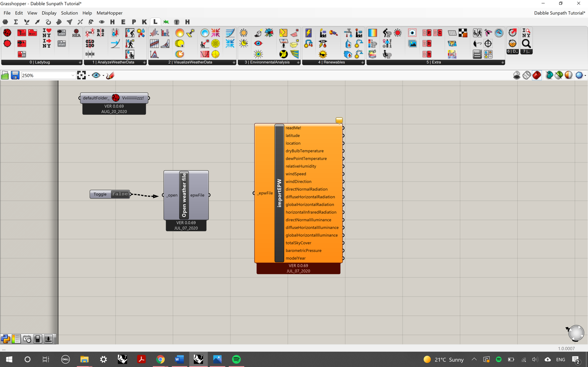Select the red sketch pen icon
The width and height of the screenshot is (588, 367).
110,75
